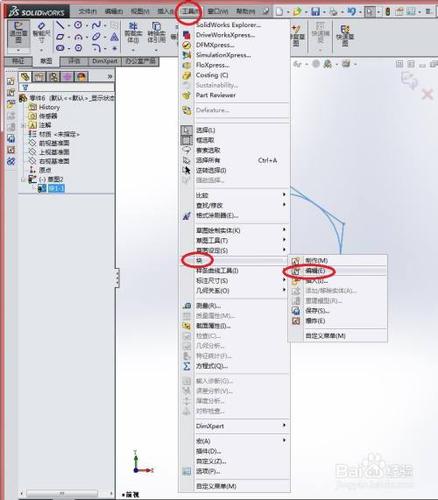438x500 pixels.
Task: Open the Undo dropdown arrow
Action: coord(360,12)
